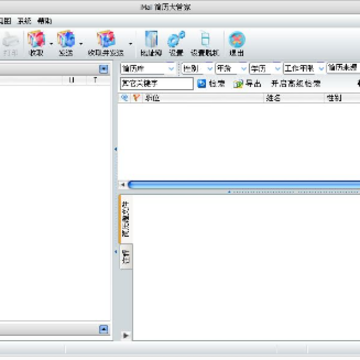Viewport: 360px width, 360px height.
Task: Click the blue icon column header left of filter
Action: tap(124, 98)
